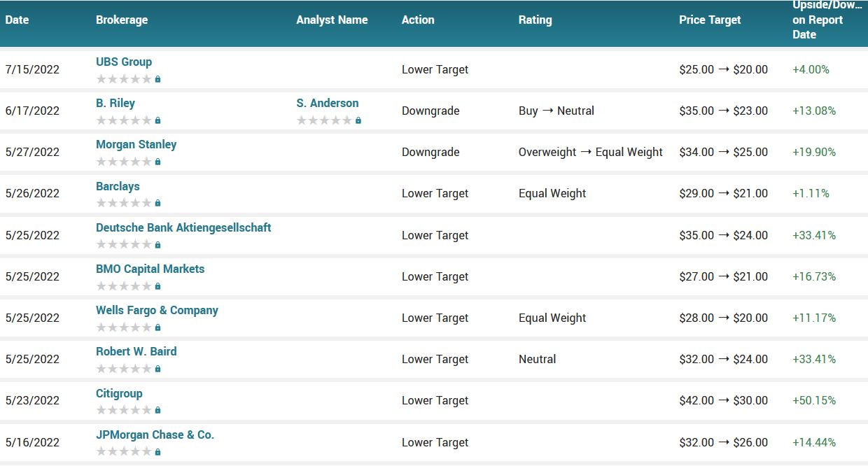Click the lock icon under Barclays
The width and height of the screenshot is (868, 466).
(x=157, y=203)
